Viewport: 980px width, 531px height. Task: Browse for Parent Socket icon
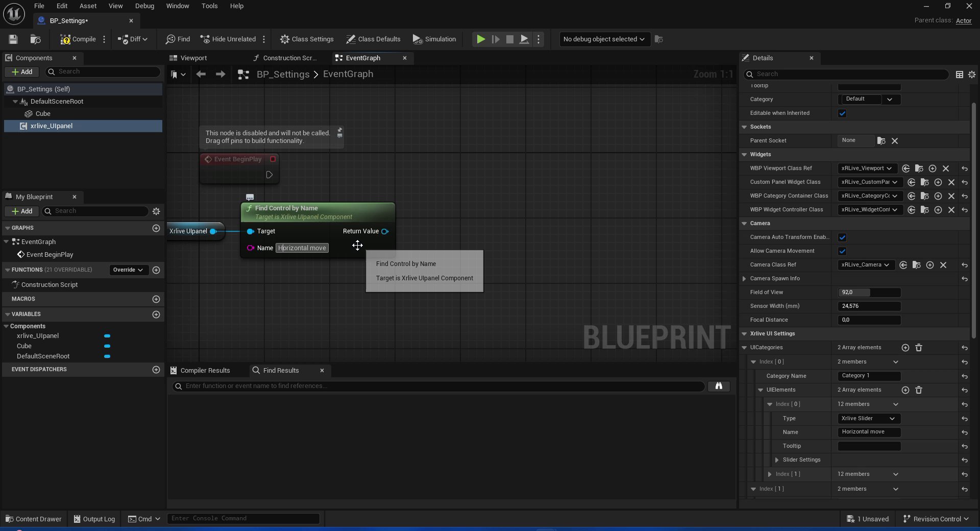click(x=881, y=141)
